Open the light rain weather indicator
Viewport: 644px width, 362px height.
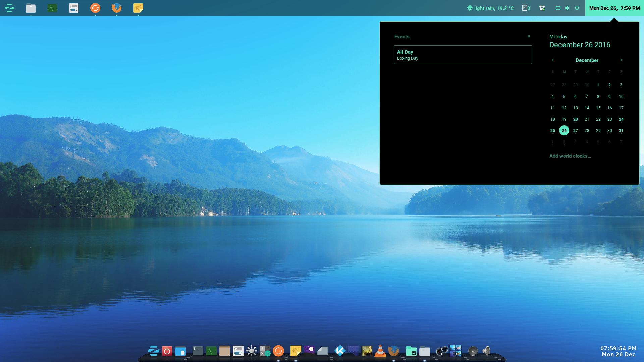[x=490, y=8]
